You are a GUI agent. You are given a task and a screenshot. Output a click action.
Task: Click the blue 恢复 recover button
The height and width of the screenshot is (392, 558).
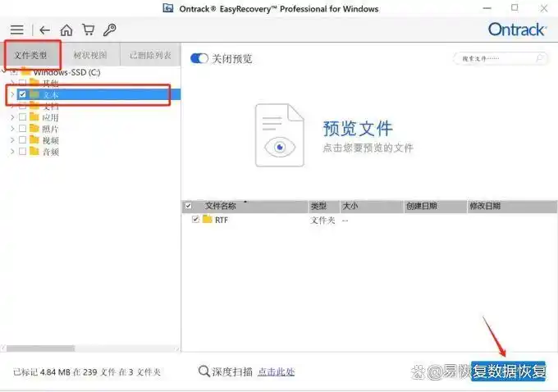(x=508, y=371)
